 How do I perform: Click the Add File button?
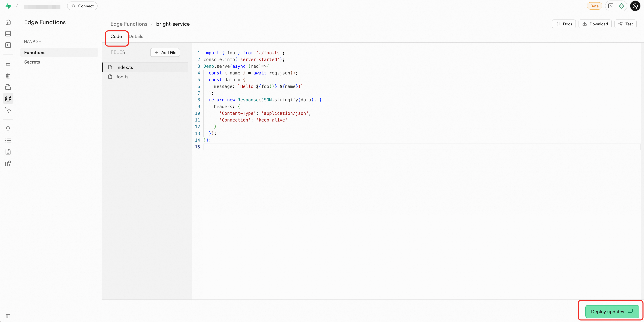pyautogui.click(x=165, y=53)
